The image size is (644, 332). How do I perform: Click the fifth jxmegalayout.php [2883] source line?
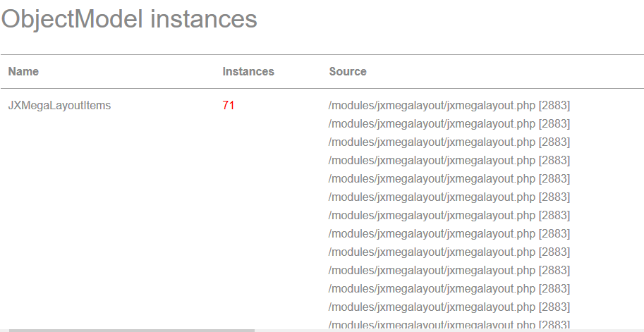pyautogui.click(x=449, y=178)
